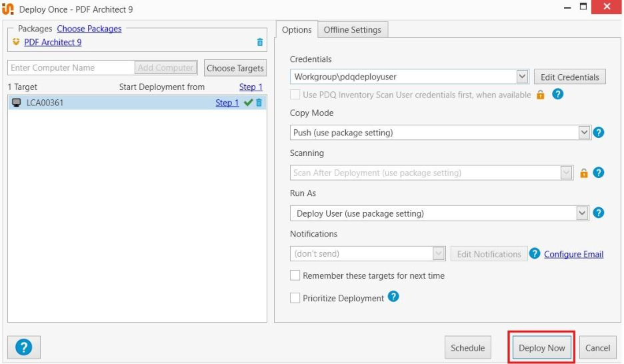The height and width of the screenshot is (364, 624).
Task: Click Edit Notifications button
Action: coord(489,254)
